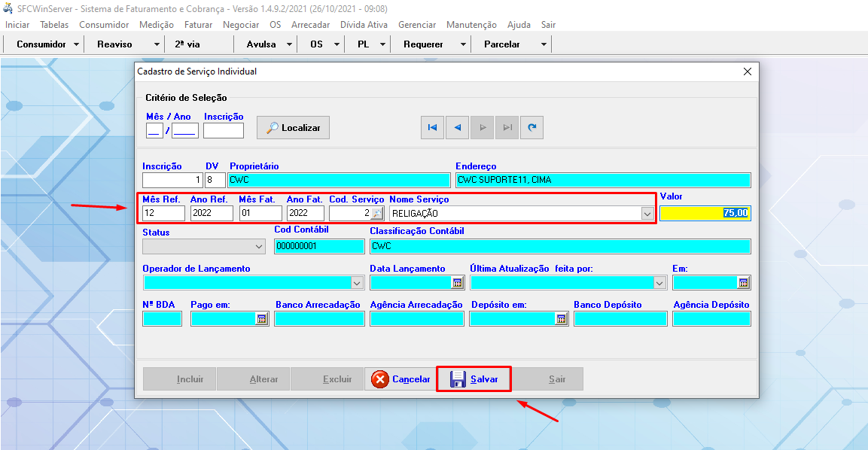The width and height of the screenshot is (868, 450).
Task: Click the Mês Ref. input field
Action: tap(163, 214)
